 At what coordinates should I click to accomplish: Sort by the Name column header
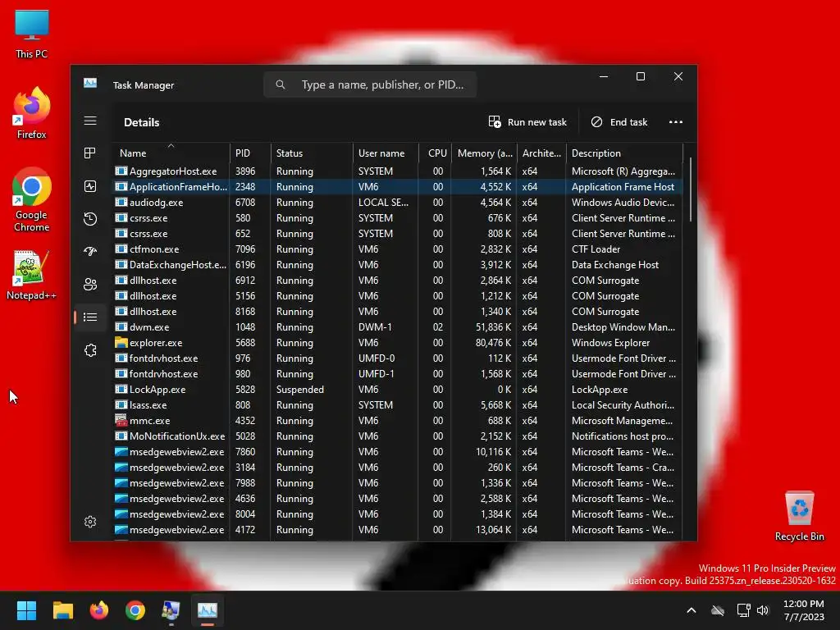(171, 153)
